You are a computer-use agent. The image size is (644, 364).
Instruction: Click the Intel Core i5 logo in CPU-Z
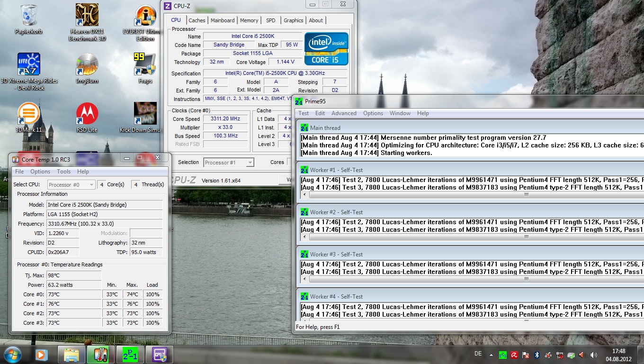[x=326, y=49]
